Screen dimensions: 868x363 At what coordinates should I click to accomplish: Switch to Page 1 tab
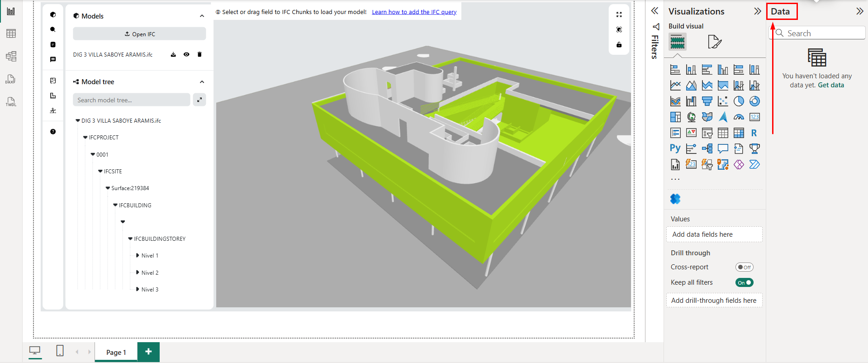[x=116, y=352]
